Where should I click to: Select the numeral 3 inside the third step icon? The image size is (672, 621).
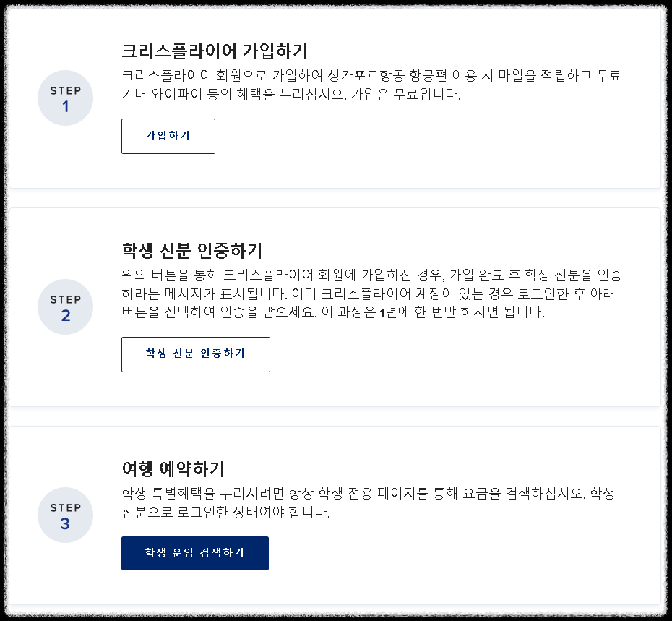coord(66,523)
